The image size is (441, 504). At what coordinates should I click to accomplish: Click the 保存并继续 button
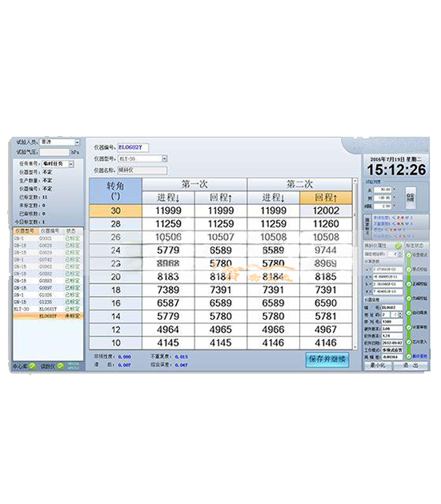pyautogui.click(x=327, y=359)
